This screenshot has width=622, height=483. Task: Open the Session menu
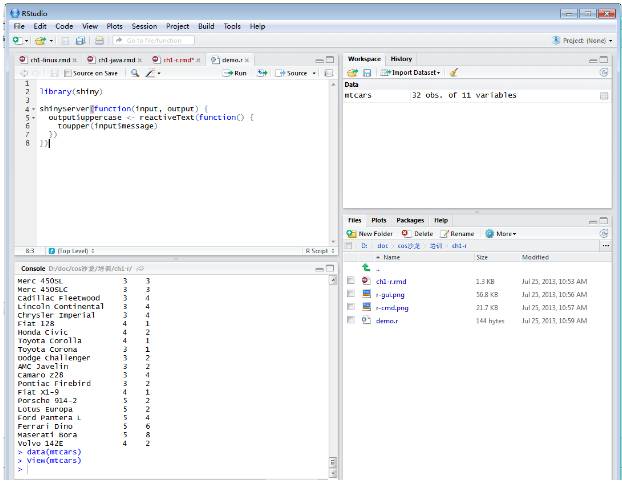coord(144,26)
